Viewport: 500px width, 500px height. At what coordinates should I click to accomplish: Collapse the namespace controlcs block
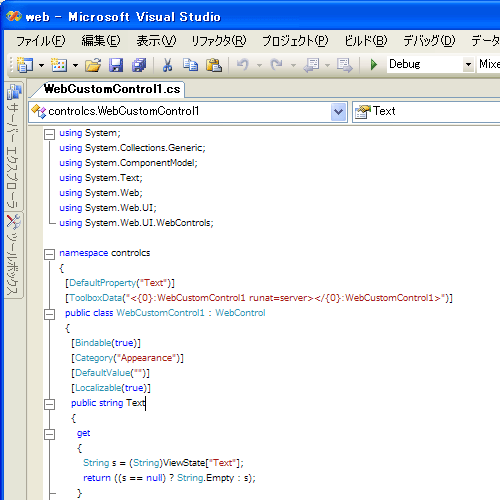pos(49,254)
